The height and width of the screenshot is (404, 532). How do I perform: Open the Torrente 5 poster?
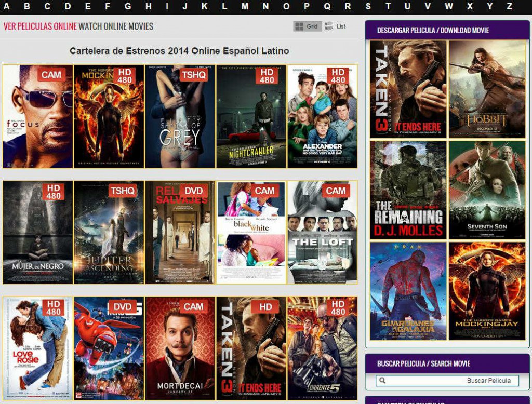tap(322, 348)
